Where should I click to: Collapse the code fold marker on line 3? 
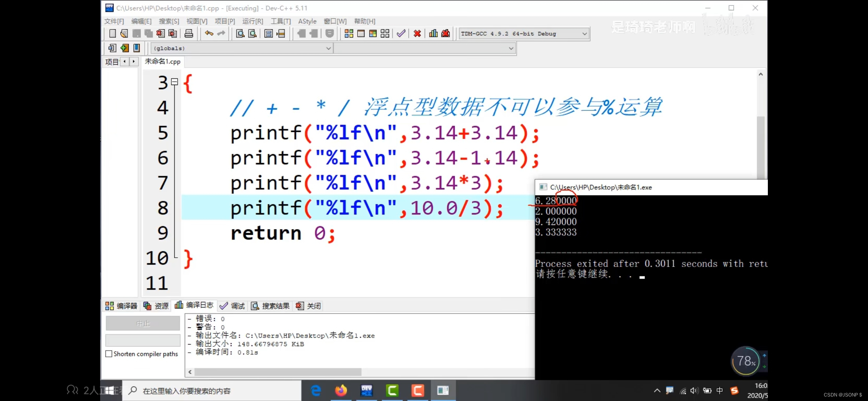coord(174,82)
